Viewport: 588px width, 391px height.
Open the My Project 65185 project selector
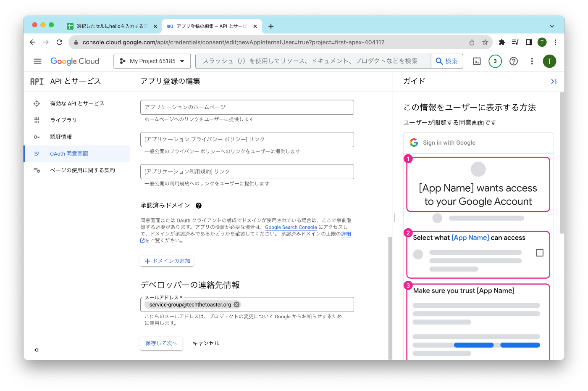click(152, 61)
